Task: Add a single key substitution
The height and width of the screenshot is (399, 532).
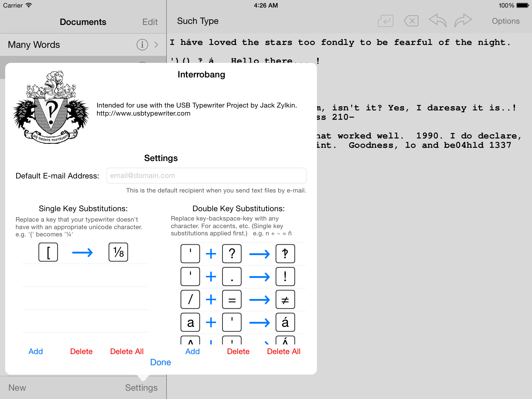Action: [36, 351]
